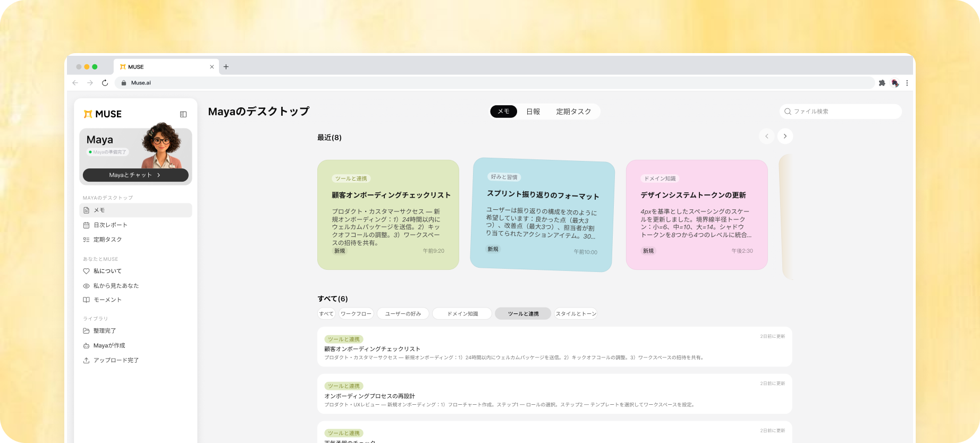The image size is (980, 443).
Task: Select the MUSE browser tab
Action: [166, 67]
